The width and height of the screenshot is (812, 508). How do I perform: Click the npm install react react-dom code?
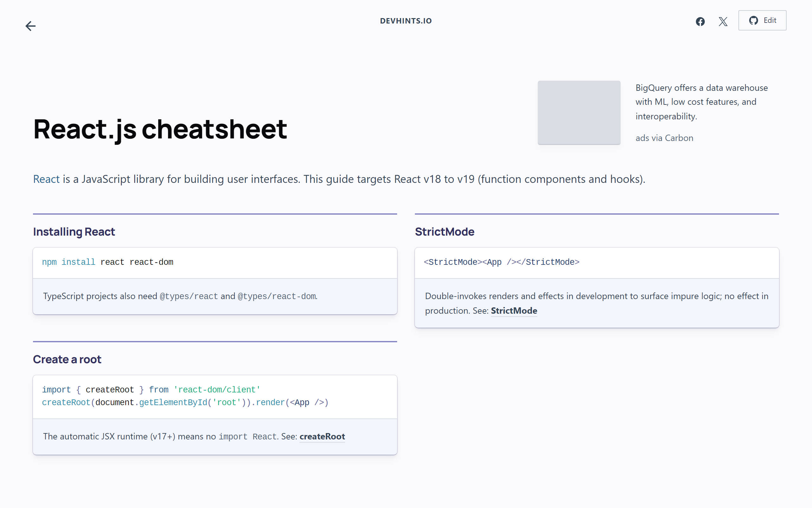(x=108, y=262)
